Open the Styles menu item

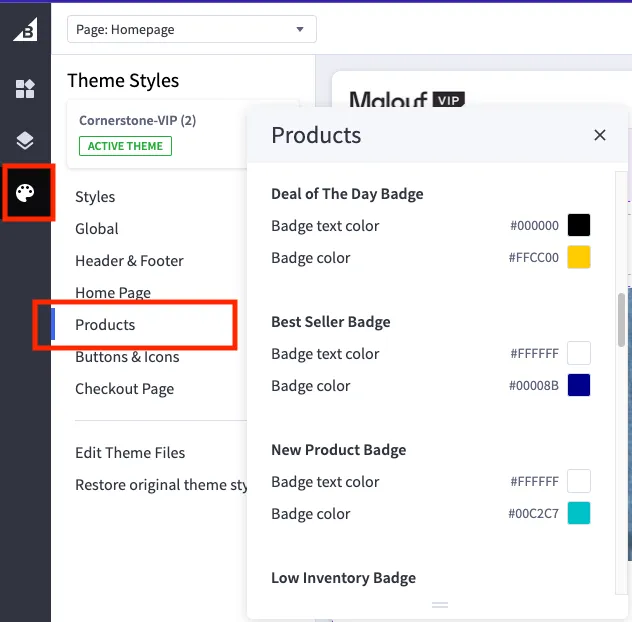coord(95,197)
